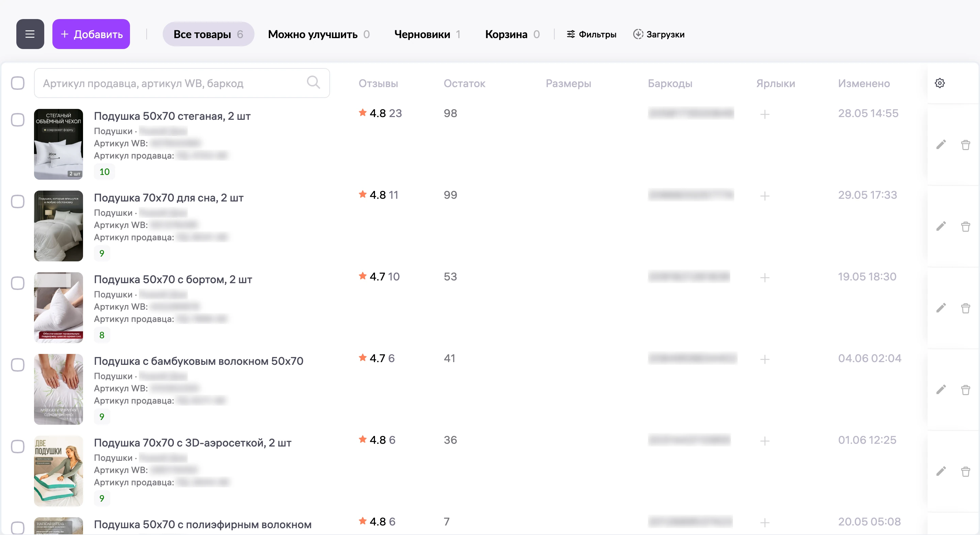The height and width of the screenshot is (535, 980).
Task: Toggle the select-all products checkbox
Action: (x=17, y=83)
